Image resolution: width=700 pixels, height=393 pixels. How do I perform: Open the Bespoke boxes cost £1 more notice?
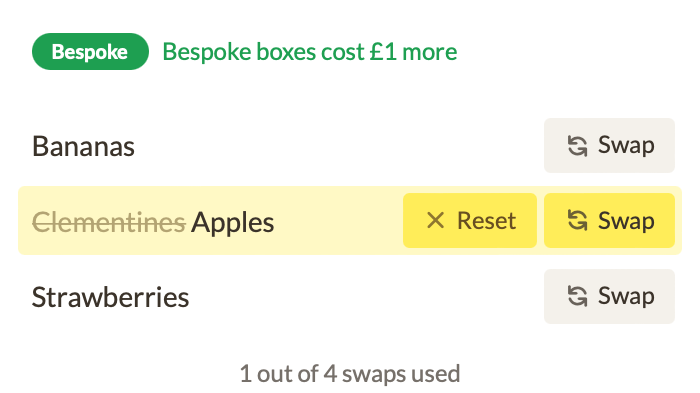click(310, 52)
